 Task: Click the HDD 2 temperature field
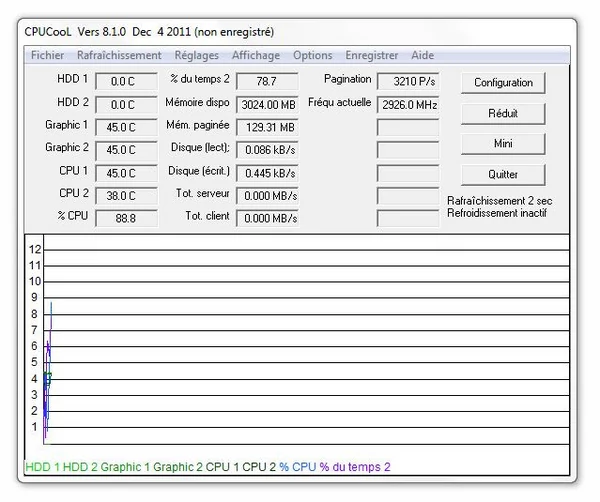pos(126,104)
